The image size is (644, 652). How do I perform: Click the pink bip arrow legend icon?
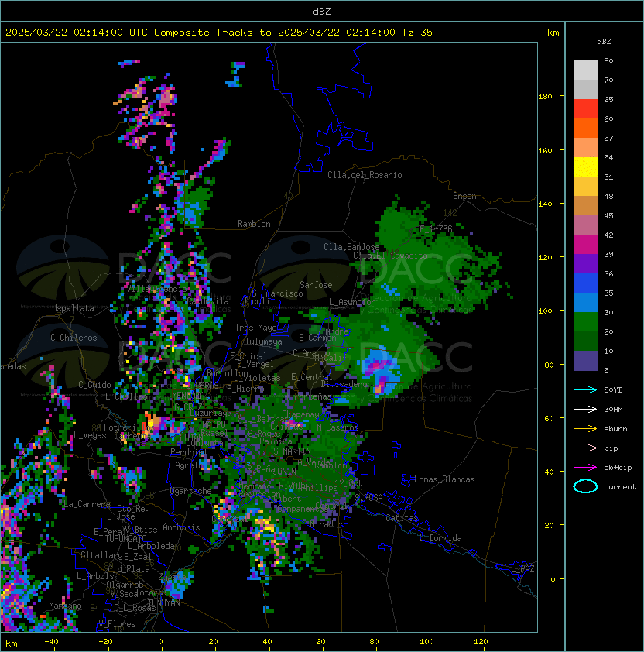point(585,448)
